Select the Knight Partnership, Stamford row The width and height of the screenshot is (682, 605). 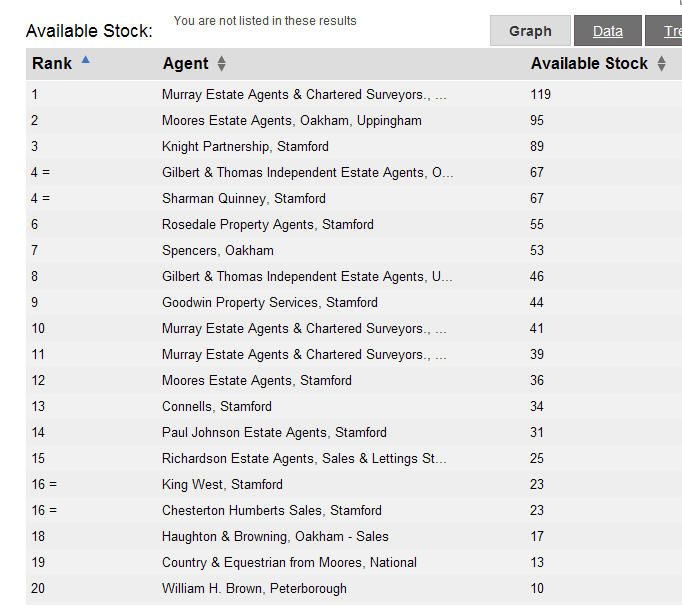[x=354, y=147]
